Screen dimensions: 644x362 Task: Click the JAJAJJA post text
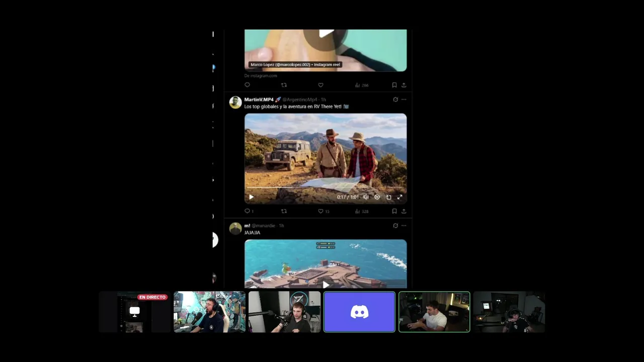tap(252, 233)
